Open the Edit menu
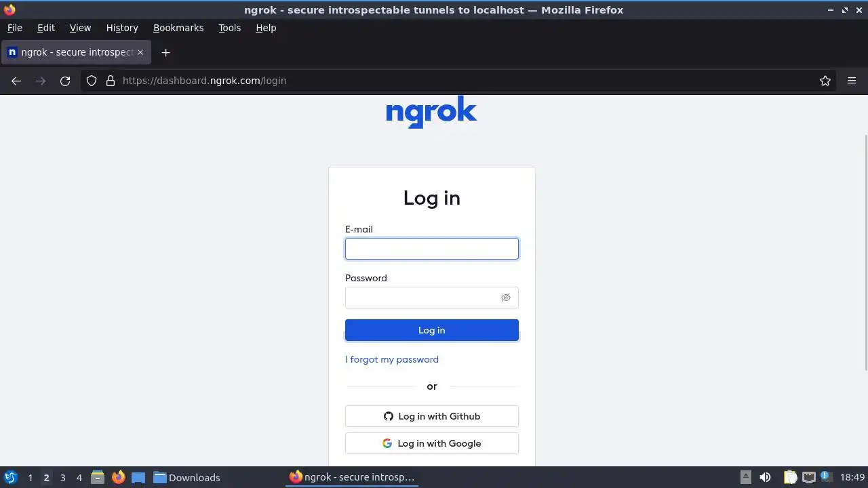The height and width of the screenshot is (488, 868). pyautogui.click(x=46, y=28)
